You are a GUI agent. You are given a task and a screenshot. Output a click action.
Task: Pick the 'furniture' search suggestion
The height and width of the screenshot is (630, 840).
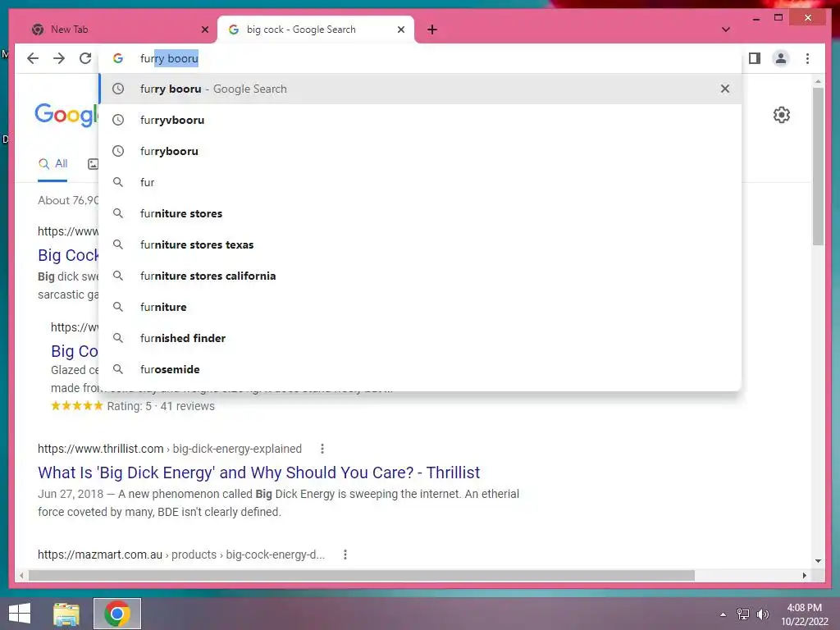[x=420, y=307]
